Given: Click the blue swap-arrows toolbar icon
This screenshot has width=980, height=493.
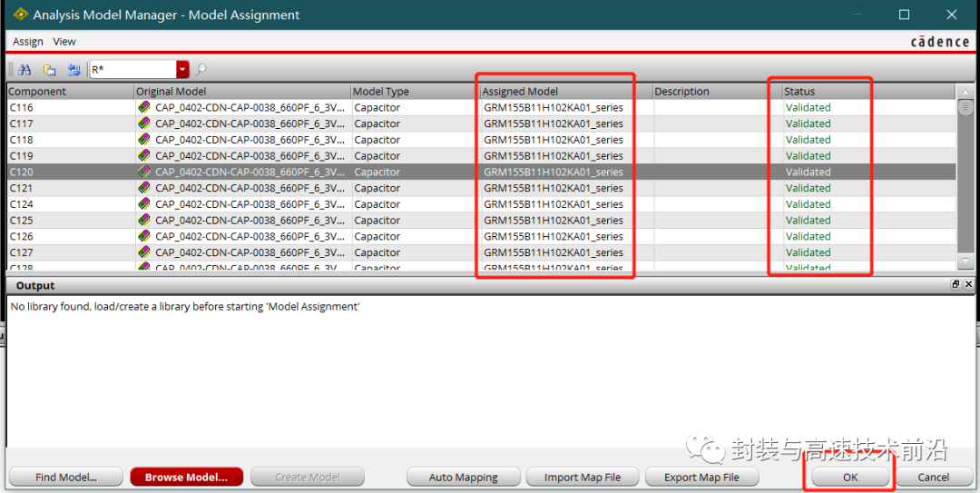Looking at the screenshot, I should coord(73,70).
